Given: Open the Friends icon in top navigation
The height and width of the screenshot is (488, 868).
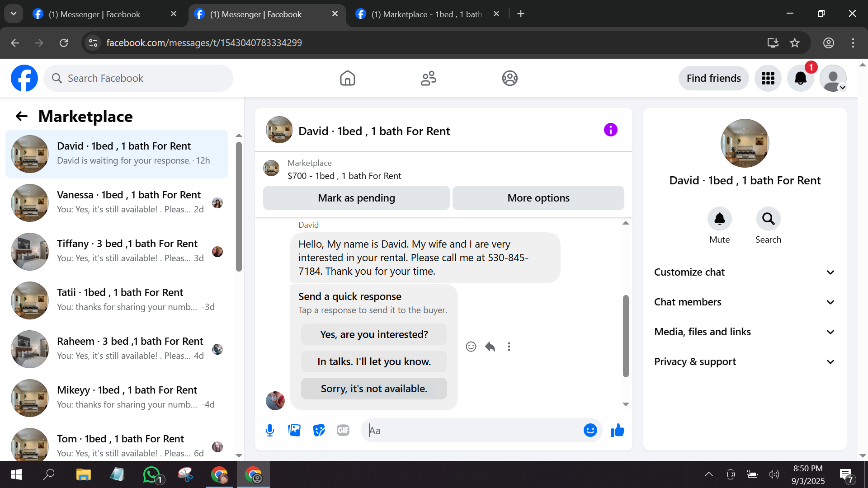Looking at the screenshot, I should [429, 78].
